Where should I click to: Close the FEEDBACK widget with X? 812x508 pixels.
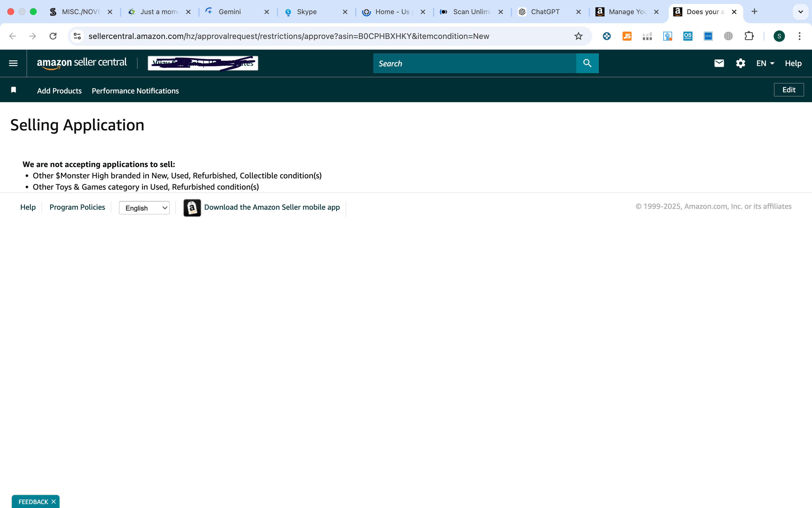tap(53, 501)
